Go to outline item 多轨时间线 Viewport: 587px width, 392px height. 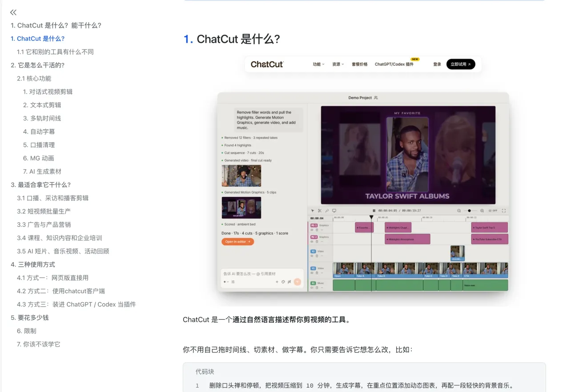pos(42,119)
